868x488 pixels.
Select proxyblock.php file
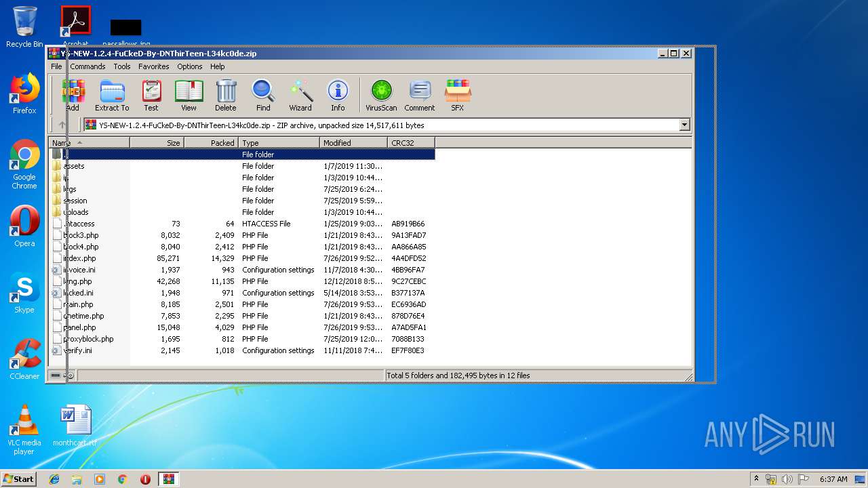[x=242, y=339]
